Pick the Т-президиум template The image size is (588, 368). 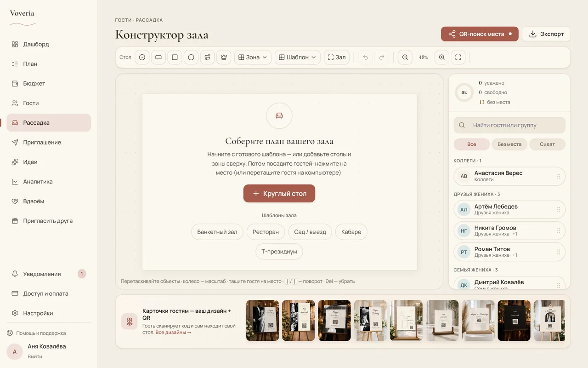(279, 252)
